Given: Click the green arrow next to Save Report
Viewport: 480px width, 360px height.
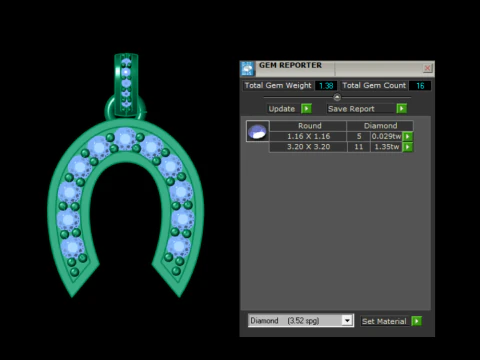Looking at the screenshot, I should 402,109.
